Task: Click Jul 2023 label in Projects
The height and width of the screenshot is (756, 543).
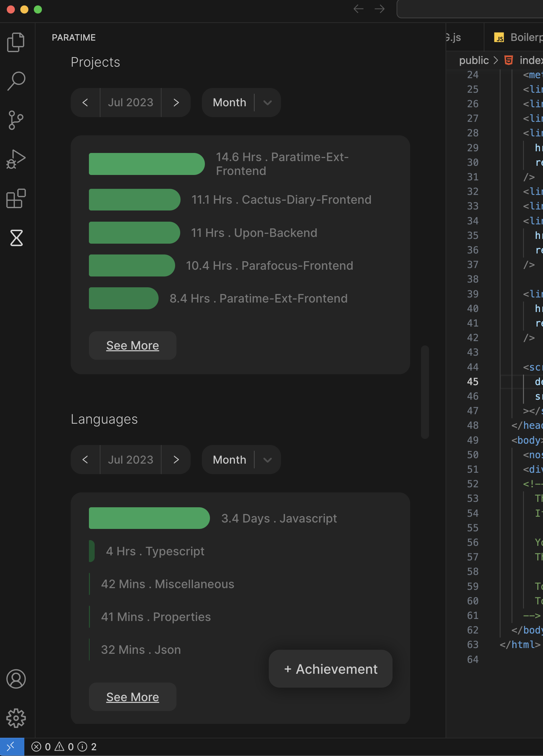Action: pyautogui.click(x=131, y=103)
